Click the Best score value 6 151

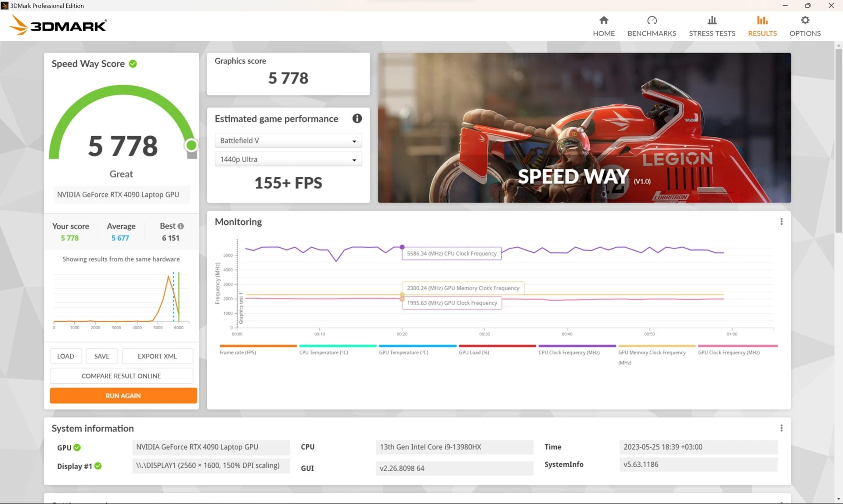pos(171,238)
